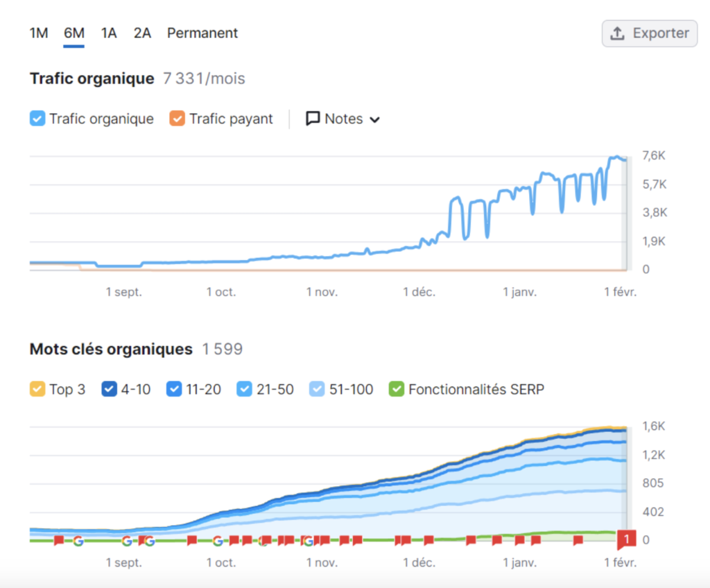The image size is (710, 588).
Task: Click the Notes speech bubble icon
Action: click(313, 119)
